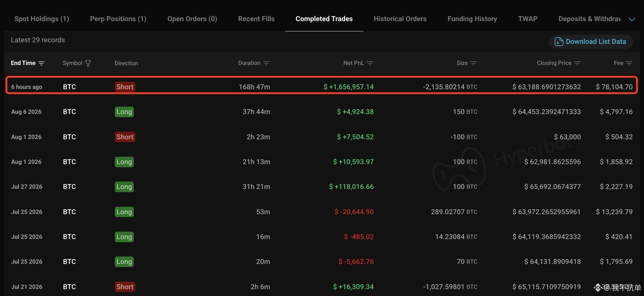
Task: Click Net PnL value $ +7,504.52
Action: point(355,137)
